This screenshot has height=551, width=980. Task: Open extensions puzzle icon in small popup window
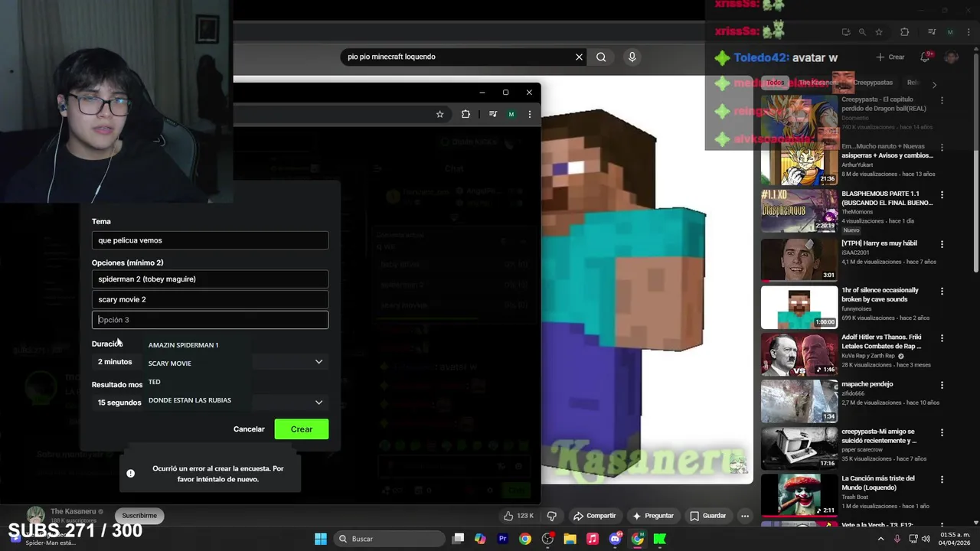click(465, 114)
